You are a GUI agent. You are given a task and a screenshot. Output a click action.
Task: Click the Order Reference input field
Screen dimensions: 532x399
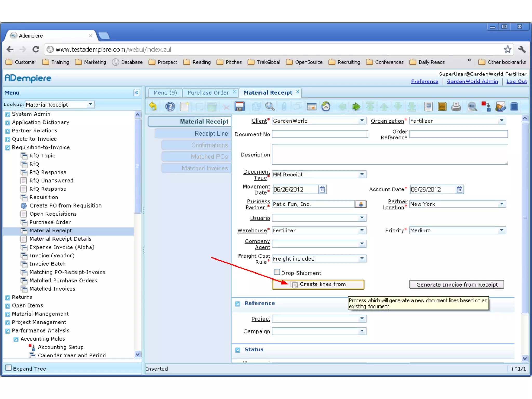(458, 134)
